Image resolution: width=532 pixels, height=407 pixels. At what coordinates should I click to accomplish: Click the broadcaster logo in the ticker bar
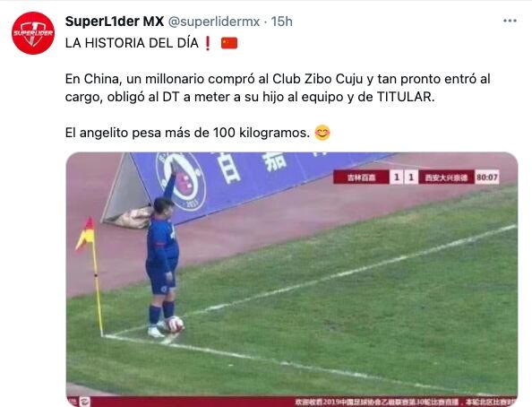[85, 402]
